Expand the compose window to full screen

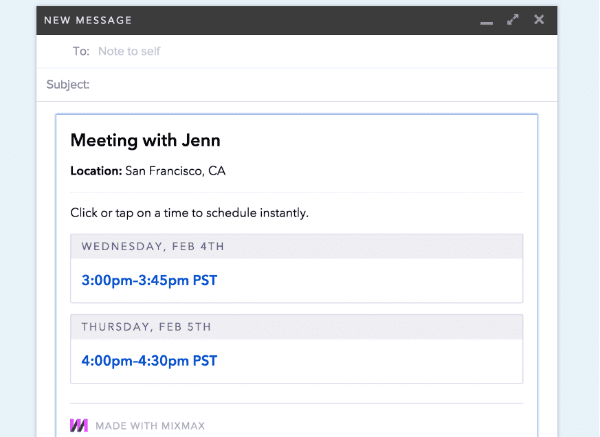513,19
